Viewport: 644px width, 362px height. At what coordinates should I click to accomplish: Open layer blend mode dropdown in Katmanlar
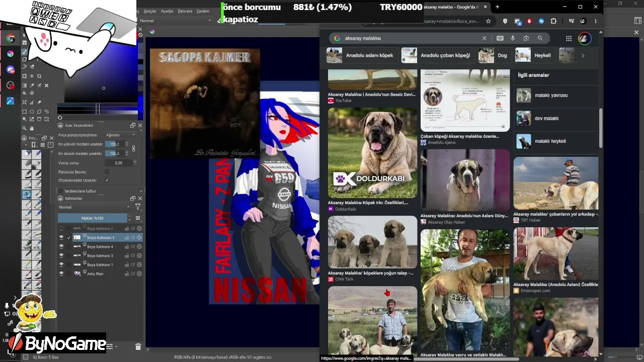[94, 207]
